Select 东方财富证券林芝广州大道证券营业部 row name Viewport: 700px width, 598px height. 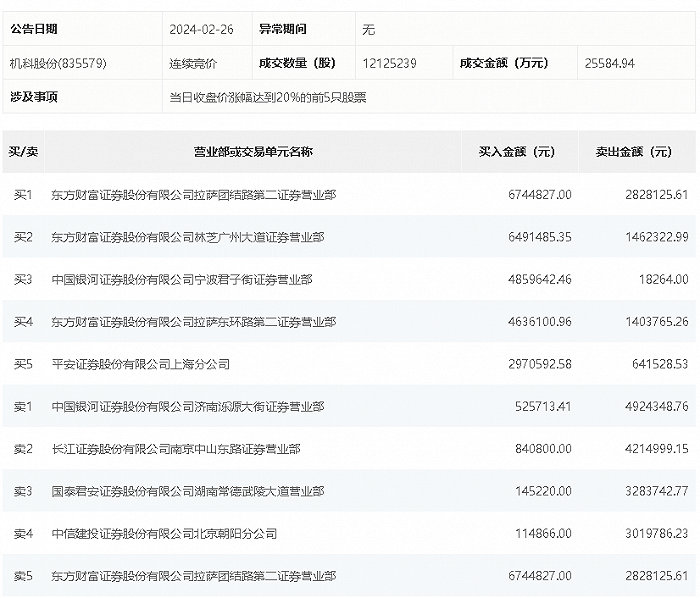pos(188,237)
